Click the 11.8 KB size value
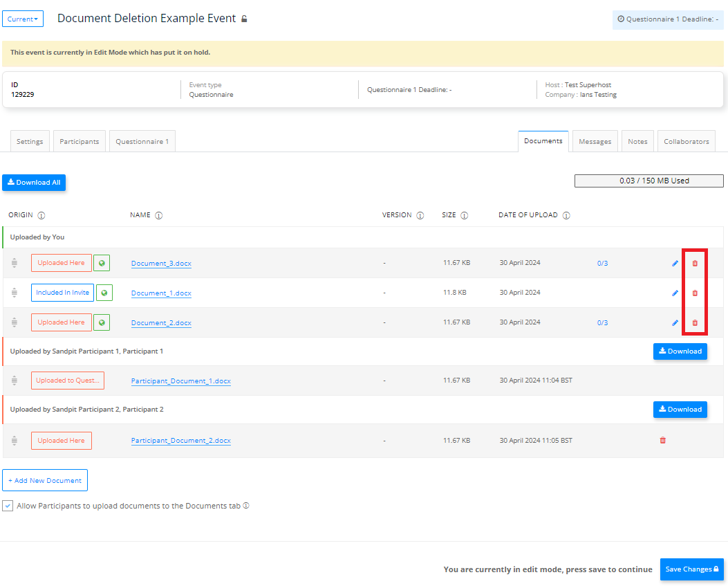Screen dimensions: 728x586 pyautogui.click(x=454, y=292)
